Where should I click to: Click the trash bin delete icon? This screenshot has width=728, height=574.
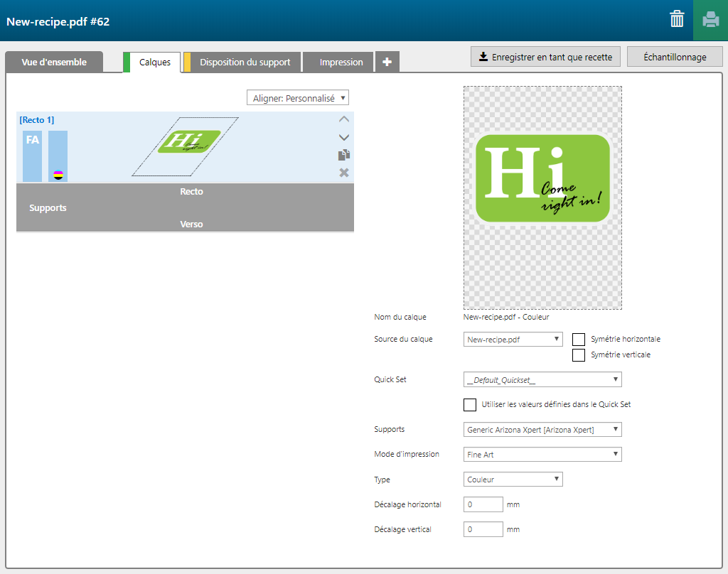677,19
